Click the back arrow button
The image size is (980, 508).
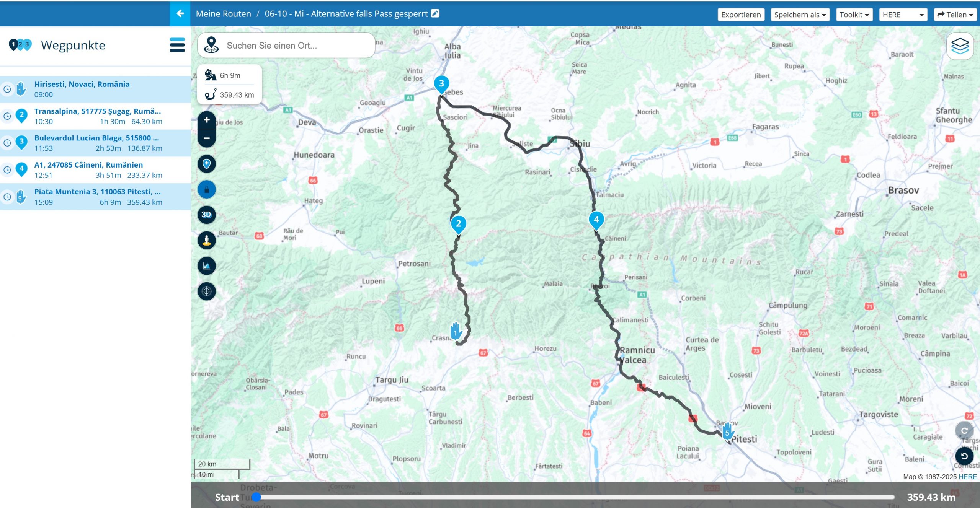180,14
